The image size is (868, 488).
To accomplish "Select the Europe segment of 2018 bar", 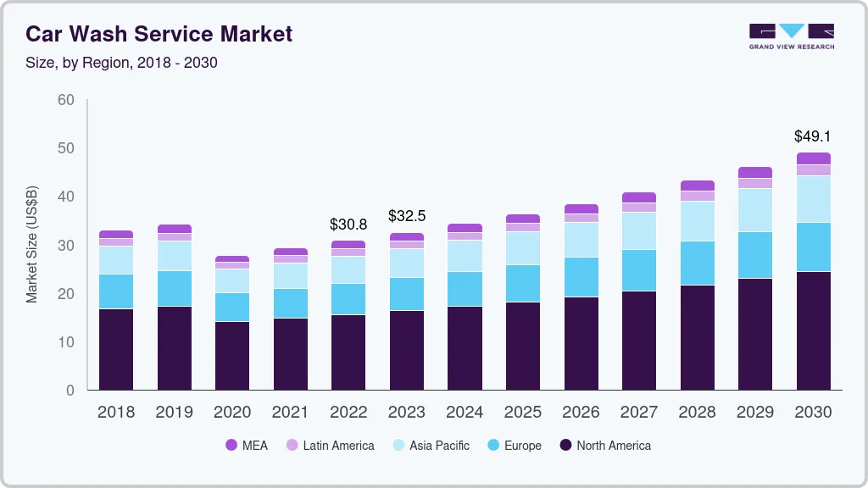I will (116, 291).
